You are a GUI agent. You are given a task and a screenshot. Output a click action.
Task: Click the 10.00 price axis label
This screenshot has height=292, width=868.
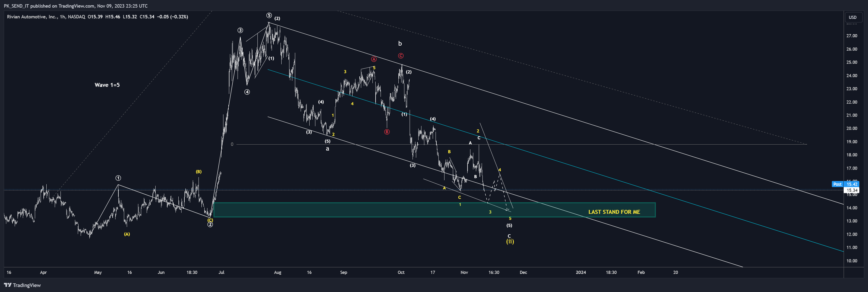tap(851, 261)
